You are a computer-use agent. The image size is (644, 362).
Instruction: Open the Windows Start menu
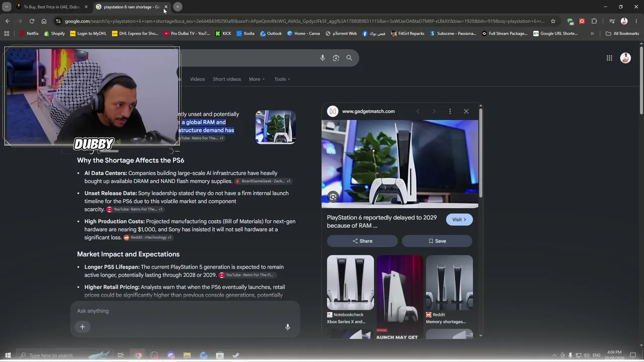8,355
